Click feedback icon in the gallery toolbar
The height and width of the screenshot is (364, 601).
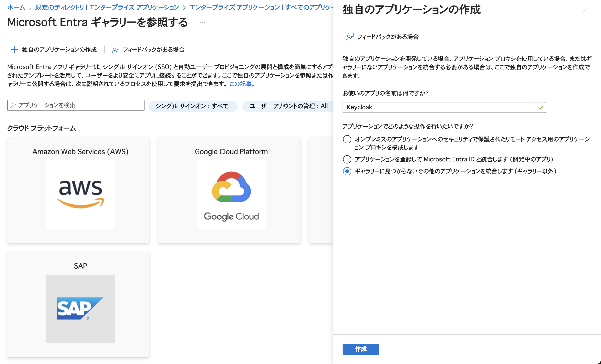coord(115,49)
